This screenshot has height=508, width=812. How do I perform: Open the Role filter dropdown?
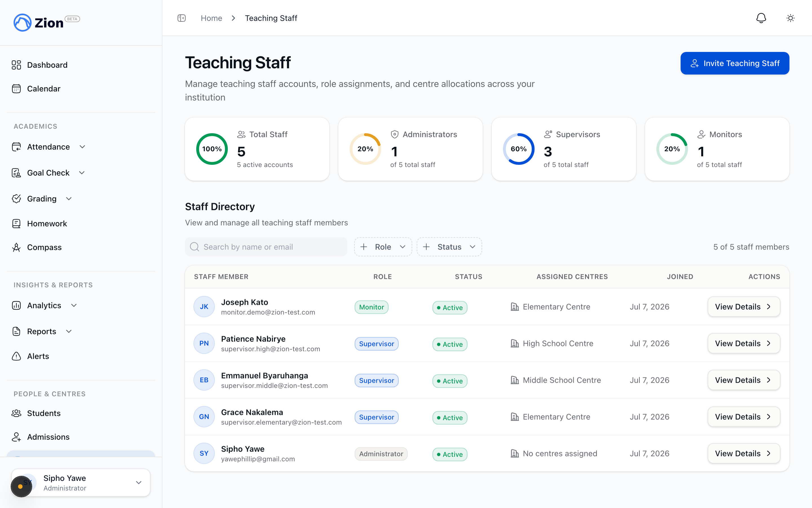click(x=383, y=247)
